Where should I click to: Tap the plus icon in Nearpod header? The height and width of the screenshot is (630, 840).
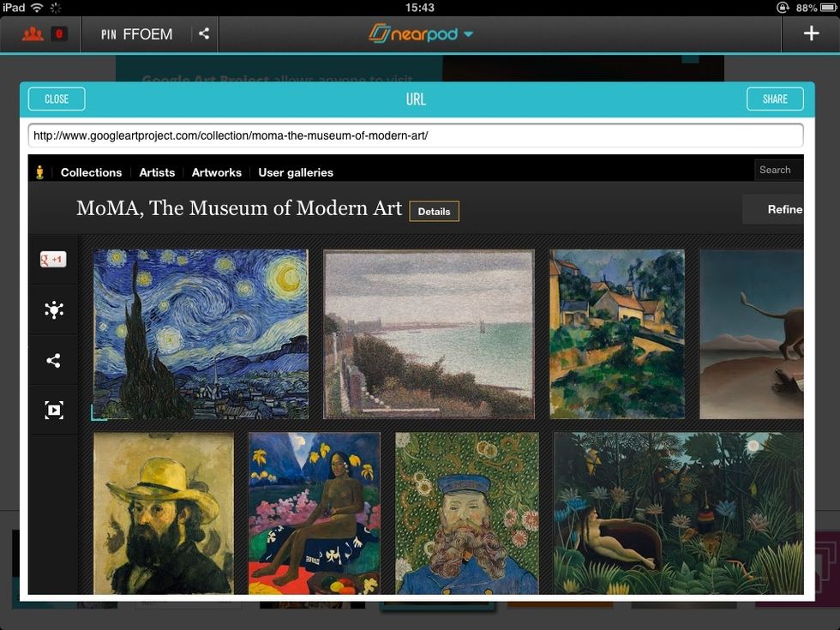(x=811, y=33)
